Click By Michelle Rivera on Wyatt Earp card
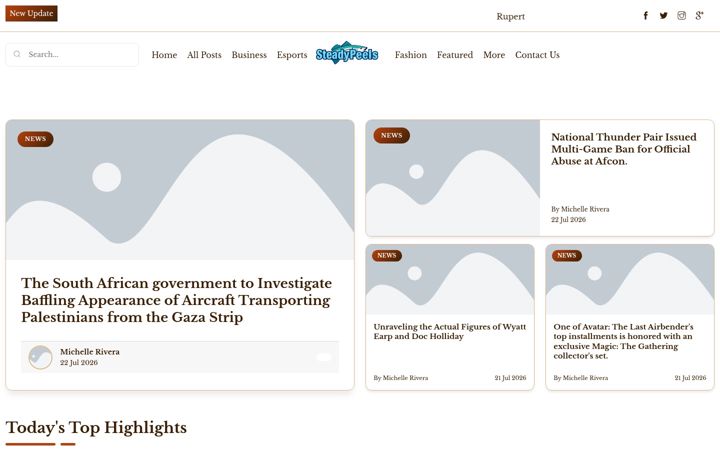720x450 pixels. [401, 378]
